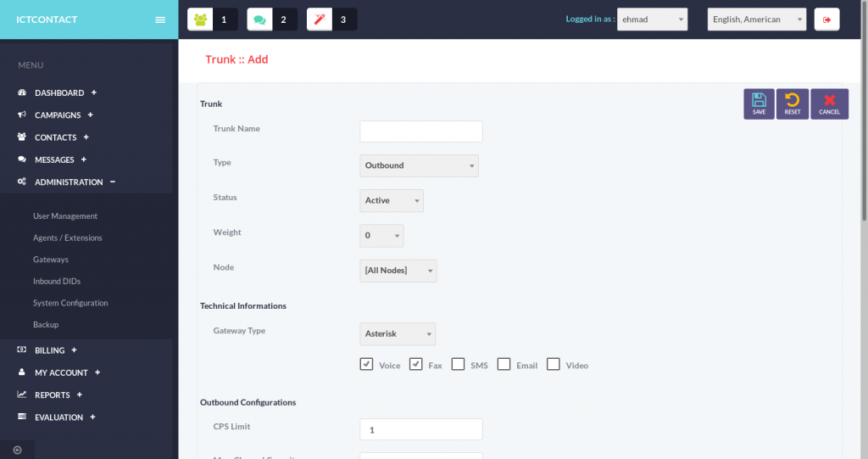Click the Messages speech bubble icon
The height and width of the screenshot is (459, 868).
tap(21, 160)
